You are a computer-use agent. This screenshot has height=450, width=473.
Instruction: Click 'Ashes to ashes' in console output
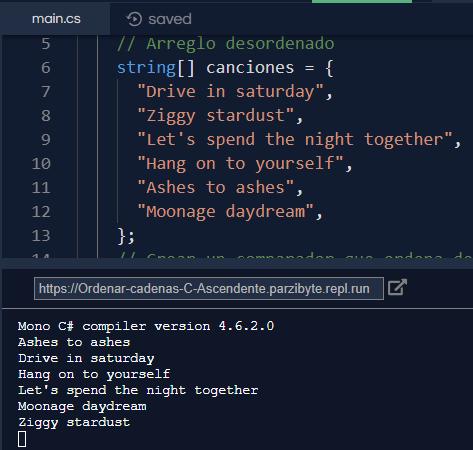tap(74, 342)
